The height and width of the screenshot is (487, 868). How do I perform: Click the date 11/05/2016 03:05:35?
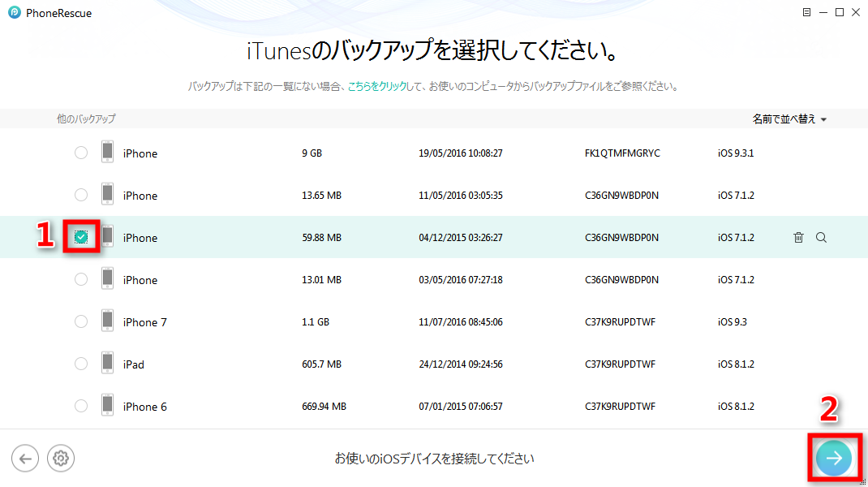tap(461, 196)
